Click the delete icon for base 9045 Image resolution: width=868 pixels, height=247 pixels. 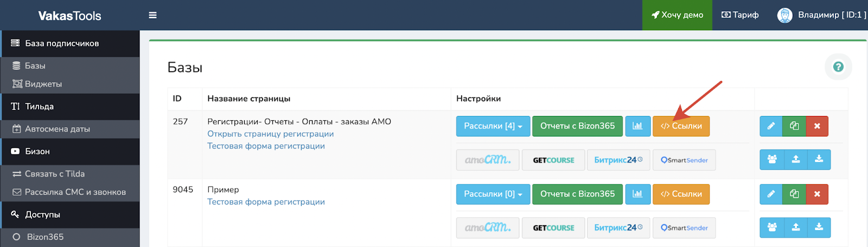[817, 194]
